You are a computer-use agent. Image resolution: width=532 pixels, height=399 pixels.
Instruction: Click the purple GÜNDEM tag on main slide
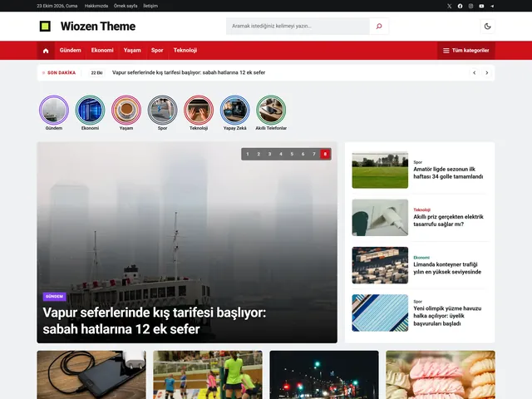point(54,296)
